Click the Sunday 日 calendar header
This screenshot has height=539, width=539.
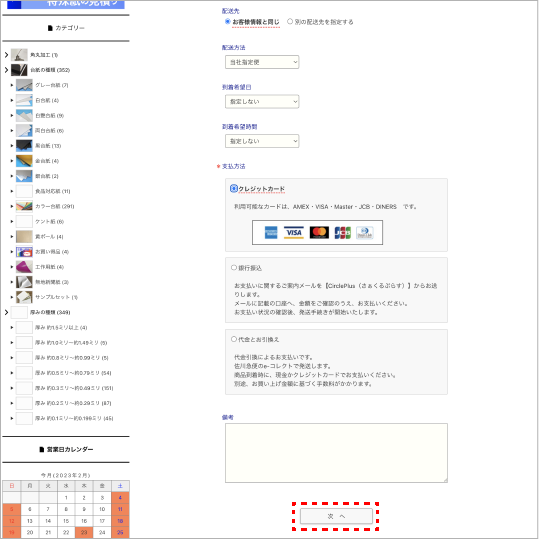coord(12,486)
